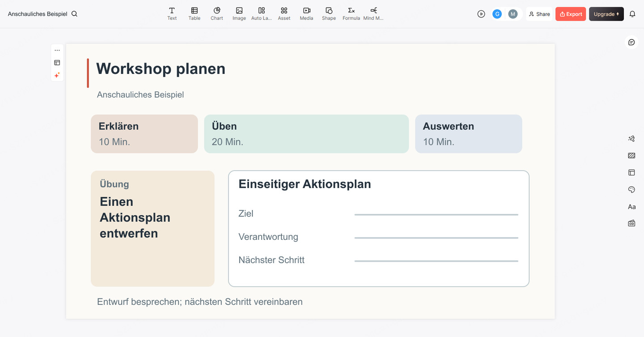This screenshot has height=337, width=644.
Task: Insert a Table from the toolbar
Action: pos(194,13)
